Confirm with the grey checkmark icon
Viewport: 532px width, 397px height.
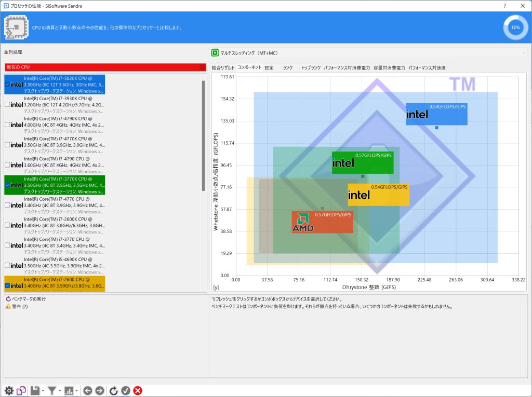point(126,391)
